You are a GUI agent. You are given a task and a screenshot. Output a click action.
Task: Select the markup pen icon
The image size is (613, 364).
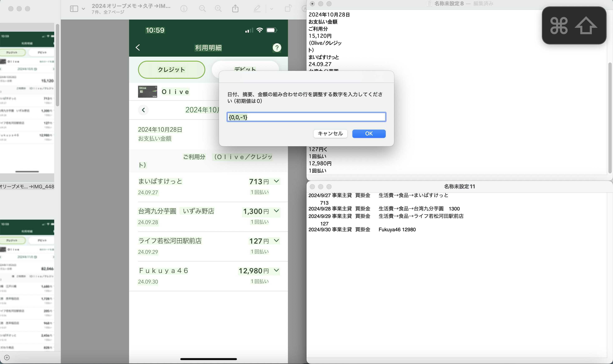coord(257,9)
